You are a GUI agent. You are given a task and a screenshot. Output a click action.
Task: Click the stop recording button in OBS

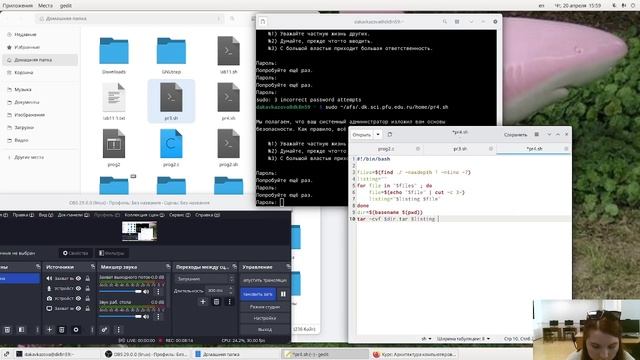(258, 294)
